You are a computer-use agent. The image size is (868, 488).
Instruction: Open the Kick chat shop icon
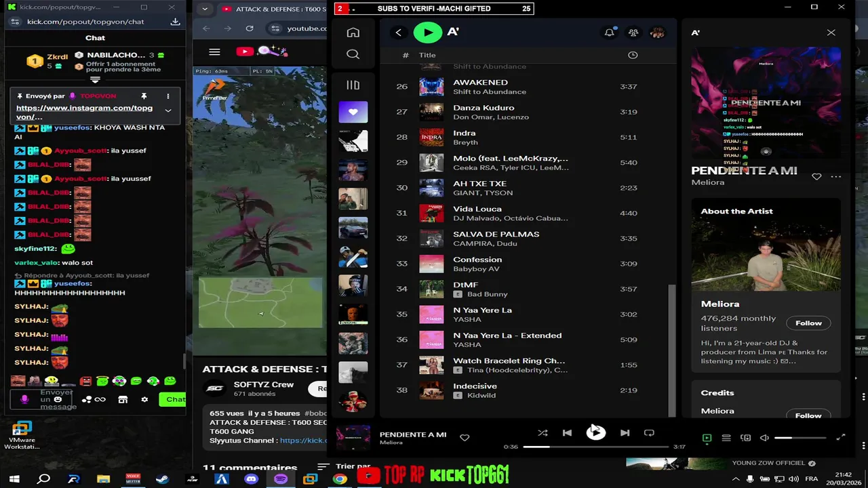pyautogui.click(x=123, y=400)
